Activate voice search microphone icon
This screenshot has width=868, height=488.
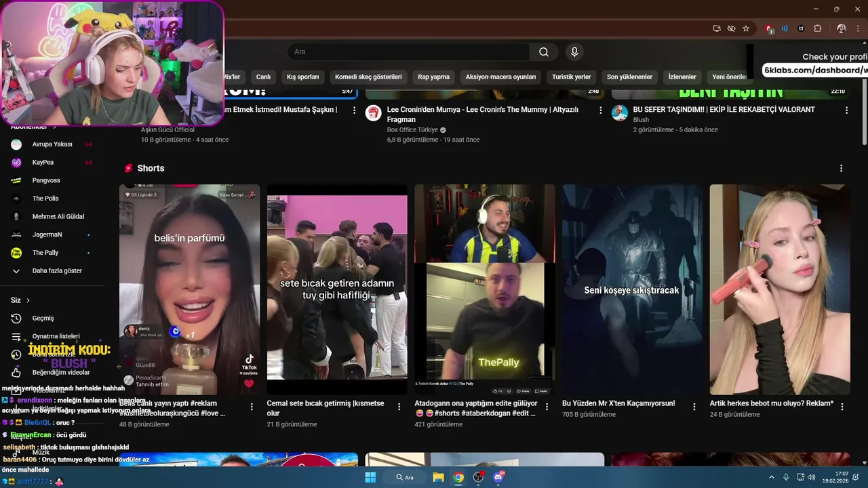click(574, 52)
